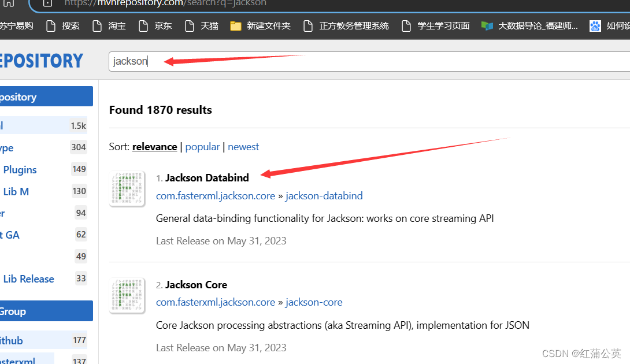The width and height of the screenshot is (630, 364).
Task: Open the 搜索 bookmark
Action: tap(63, 26)
